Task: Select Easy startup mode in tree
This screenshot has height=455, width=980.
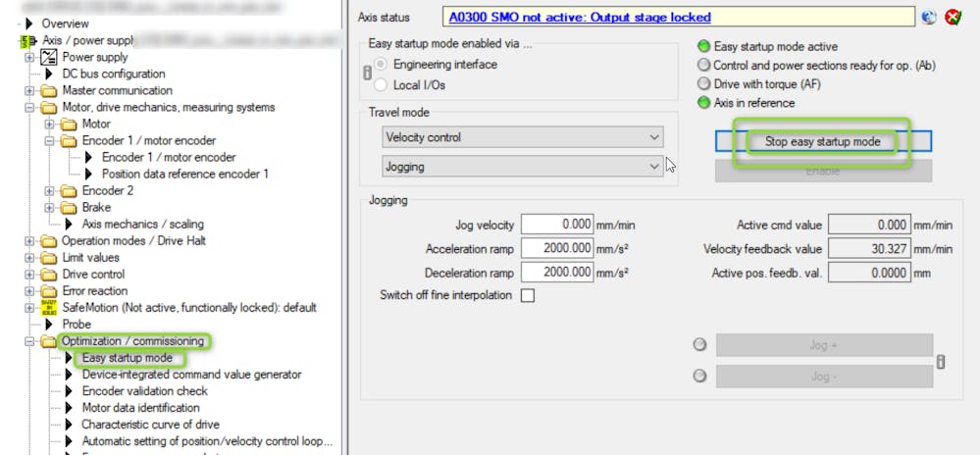Action: point(127,358)
